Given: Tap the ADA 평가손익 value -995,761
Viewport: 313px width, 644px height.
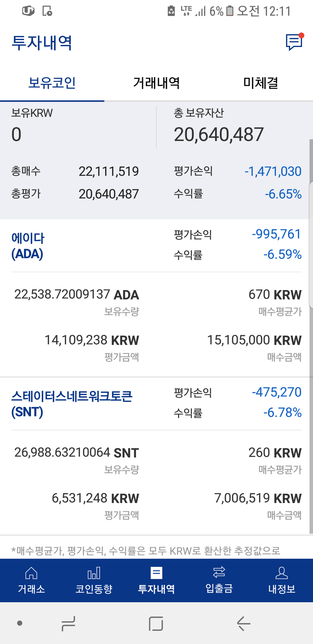Looking at the screenshot, I should coord(276,234).
